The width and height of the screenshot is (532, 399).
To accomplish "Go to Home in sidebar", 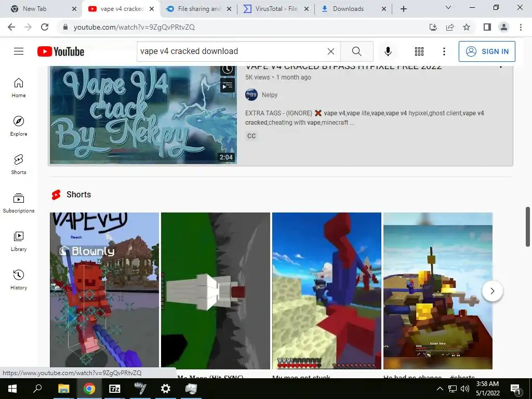I will click(x=19, y=88).
